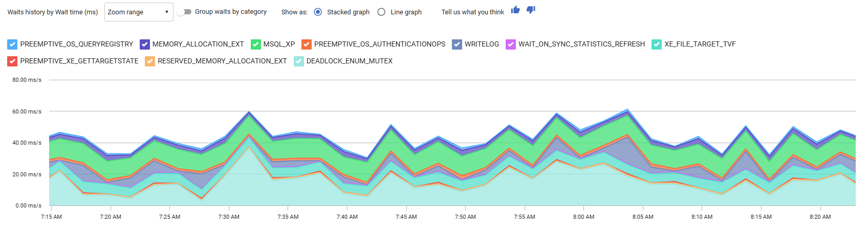Image resolution: width=868 pixels, height=230 pixels.
Task: Toggle Group waits by category switch
Action: point(185,12)
